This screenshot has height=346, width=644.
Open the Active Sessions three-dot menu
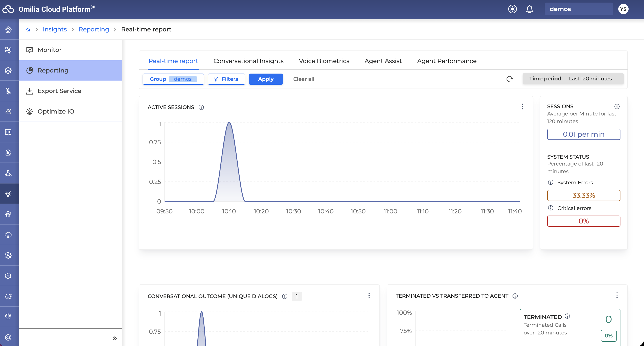pos(522,106)
